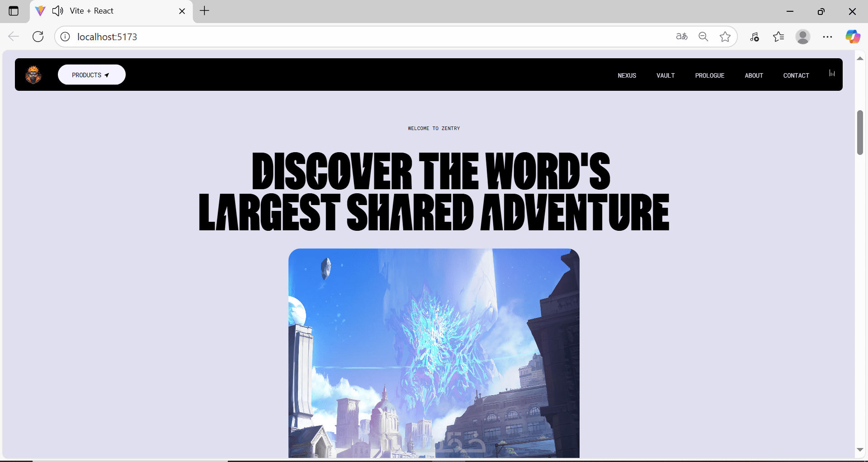Click the 'Discover the word's largest shared adventure' heading
868x462 pixels.
pos(434,191)
